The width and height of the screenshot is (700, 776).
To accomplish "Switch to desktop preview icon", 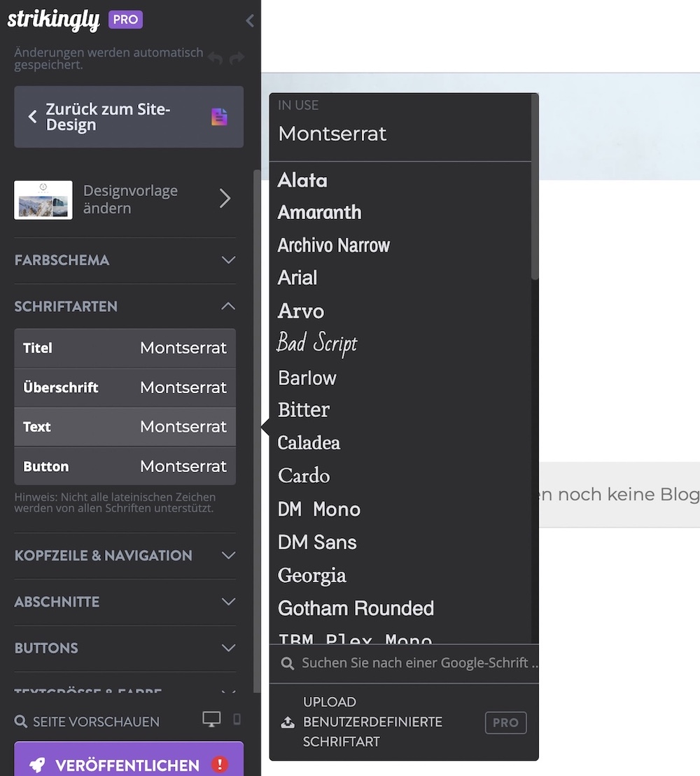I will pyautogui.click(x=211, y=719).
